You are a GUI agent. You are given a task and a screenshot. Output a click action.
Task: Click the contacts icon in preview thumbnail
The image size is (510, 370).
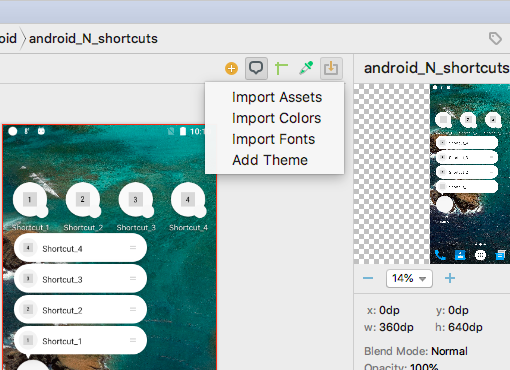(460, 255)
